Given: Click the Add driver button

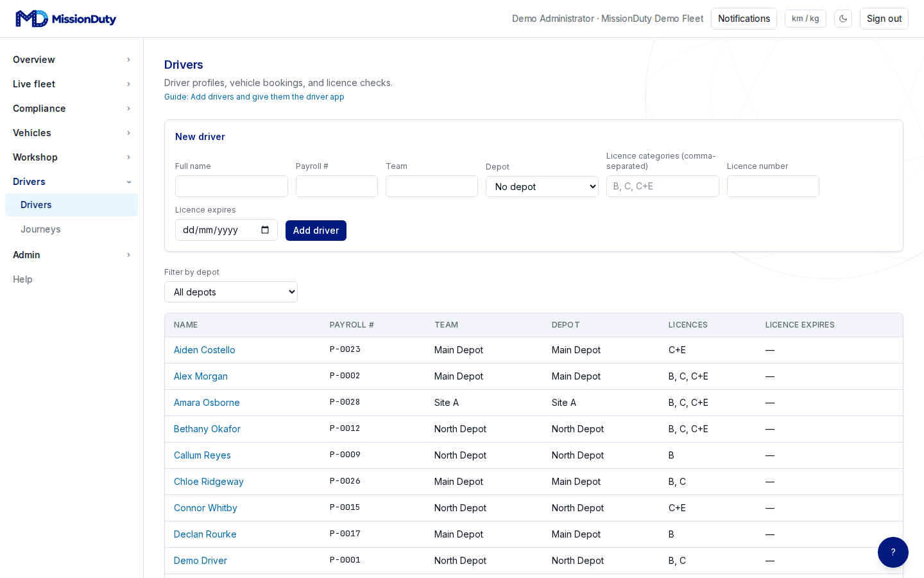Looking at the screenshot, I should click(x=316, y=231).
